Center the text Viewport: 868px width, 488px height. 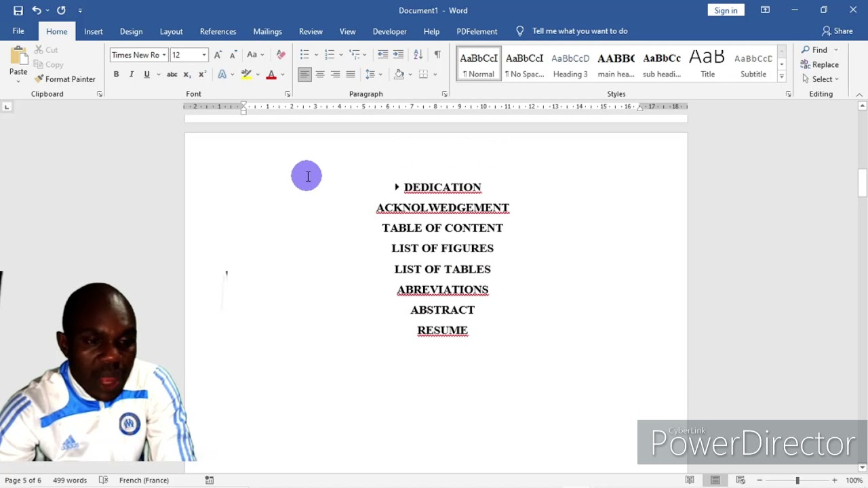tap(320, 75)
